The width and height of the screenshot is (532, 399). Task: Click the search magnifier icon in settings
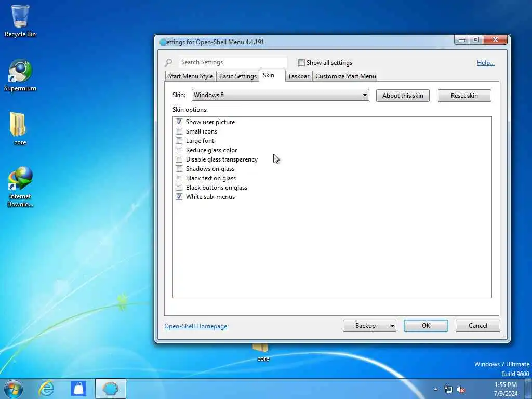click(168, 62)
